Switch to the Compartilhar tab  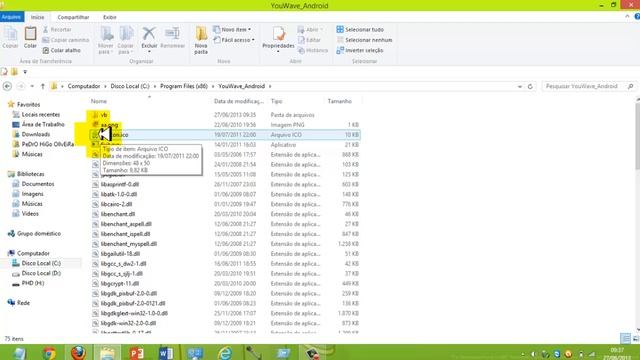[73, 17]
